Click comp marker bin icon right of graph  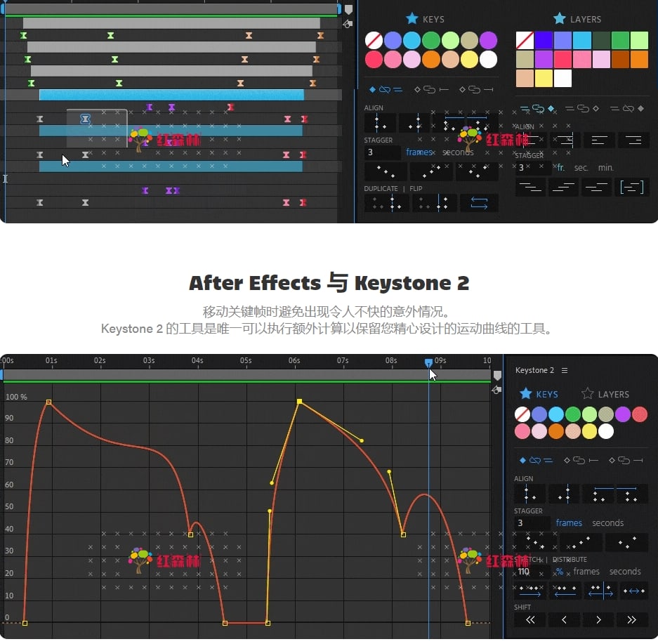[x=497, y=375]
